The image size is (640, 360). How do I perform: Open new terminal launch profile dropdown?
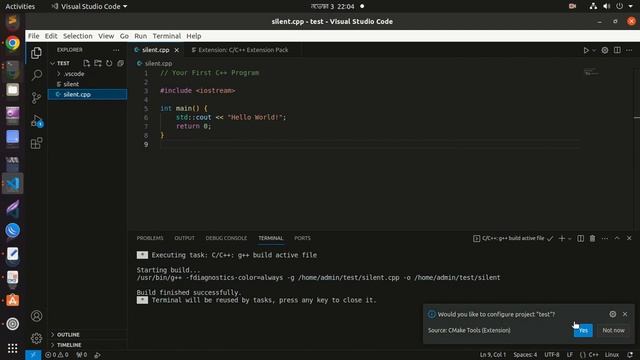pos(569,238)
